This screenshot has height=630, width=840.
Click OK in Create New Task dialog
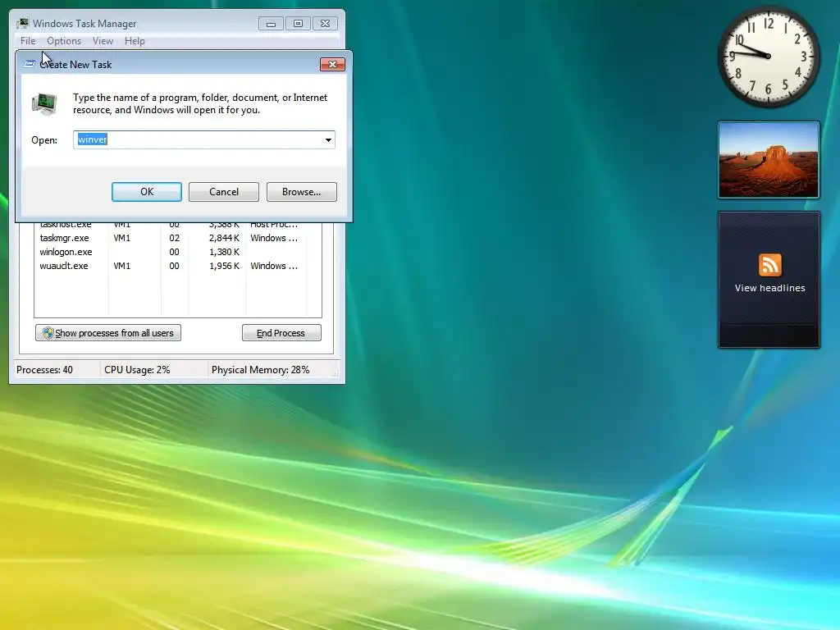[147, 192]
